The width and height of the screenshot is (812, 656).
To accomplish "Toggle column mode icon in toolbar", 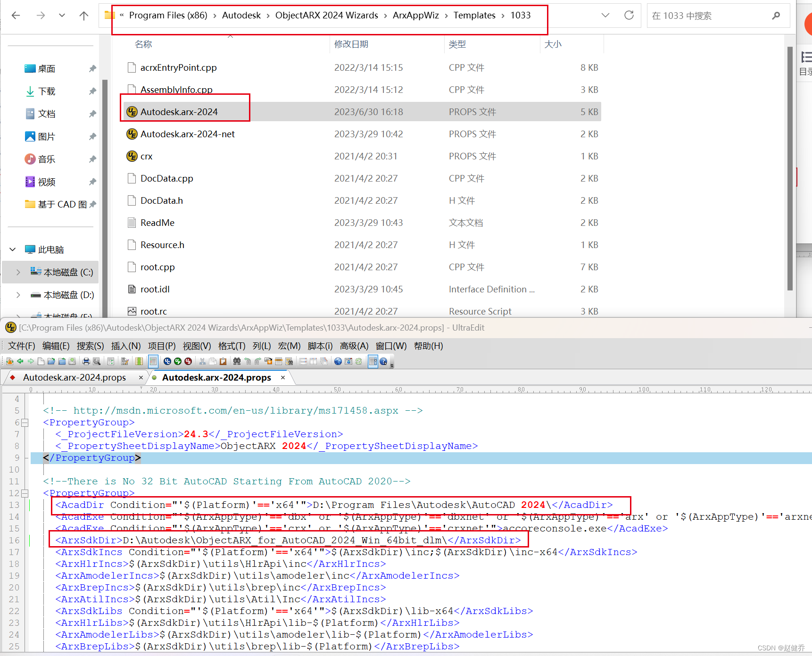I will [139, 361].
